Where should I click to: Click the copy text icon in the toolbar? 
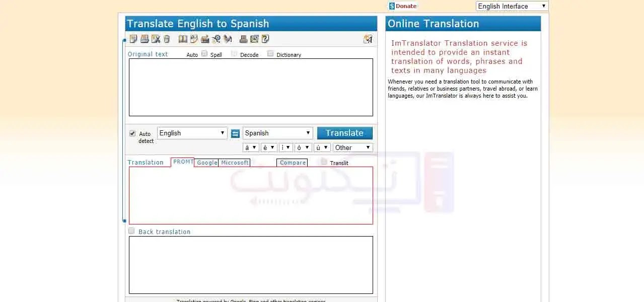coord(133,39)
